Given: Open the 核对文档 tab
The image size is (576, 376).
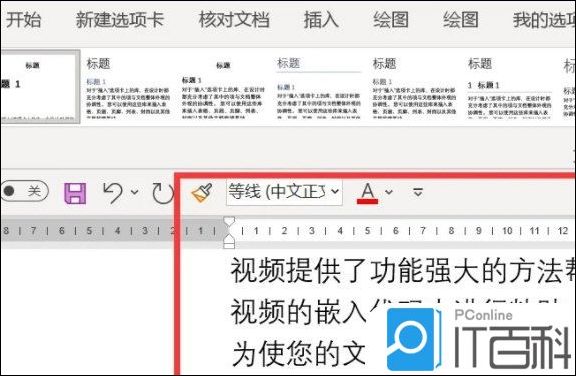Looking at the screenshot, I should click(234, 19).
